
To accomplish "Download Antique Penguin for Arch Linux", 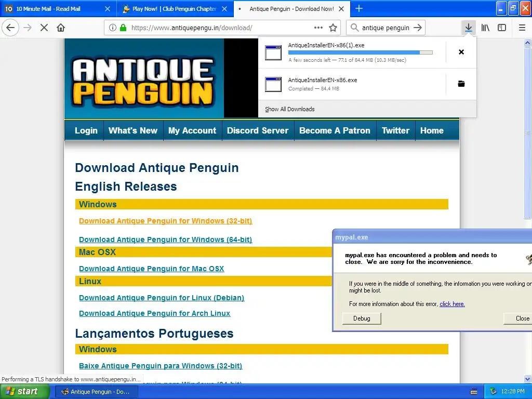I will [x=155, y=313].
